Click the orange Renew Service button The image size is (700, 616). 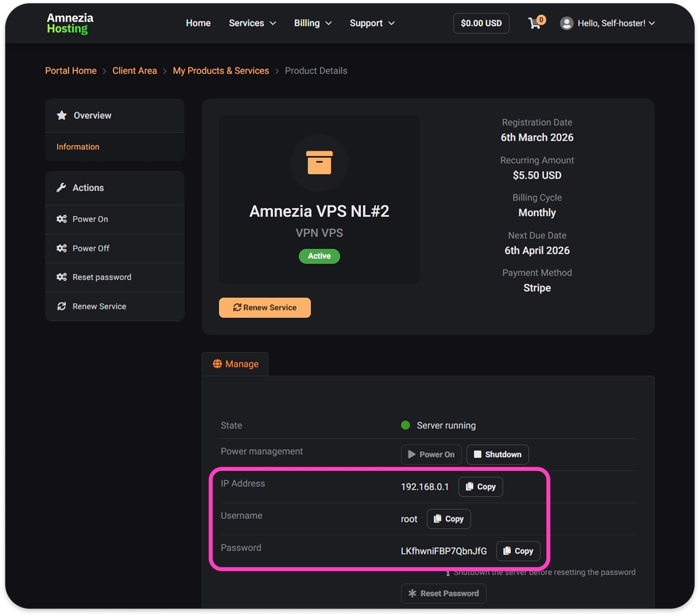[x=265, y=307]
